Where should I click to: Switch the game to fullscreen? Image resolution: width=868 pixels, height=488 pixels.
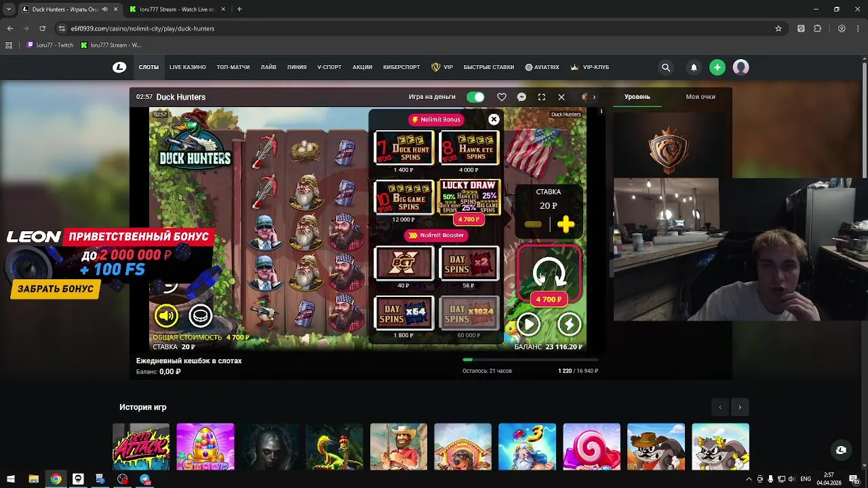541,97
